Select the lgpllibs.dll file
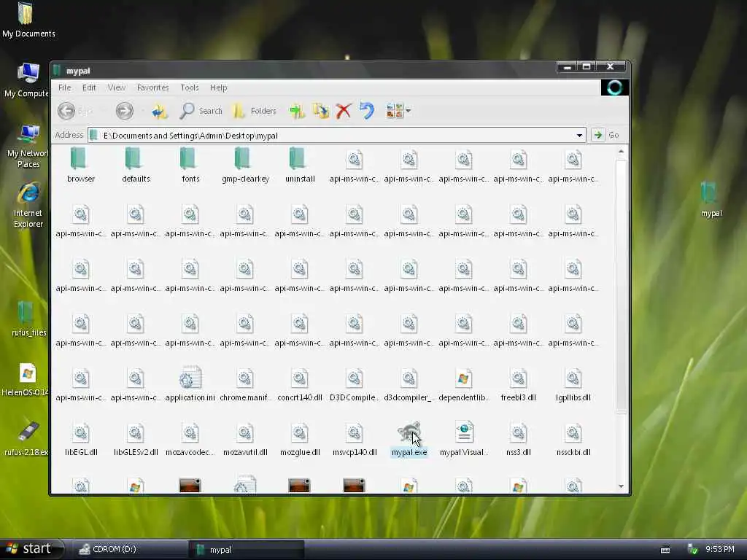Viewport: 747px width, 560px height. (573, 384)
